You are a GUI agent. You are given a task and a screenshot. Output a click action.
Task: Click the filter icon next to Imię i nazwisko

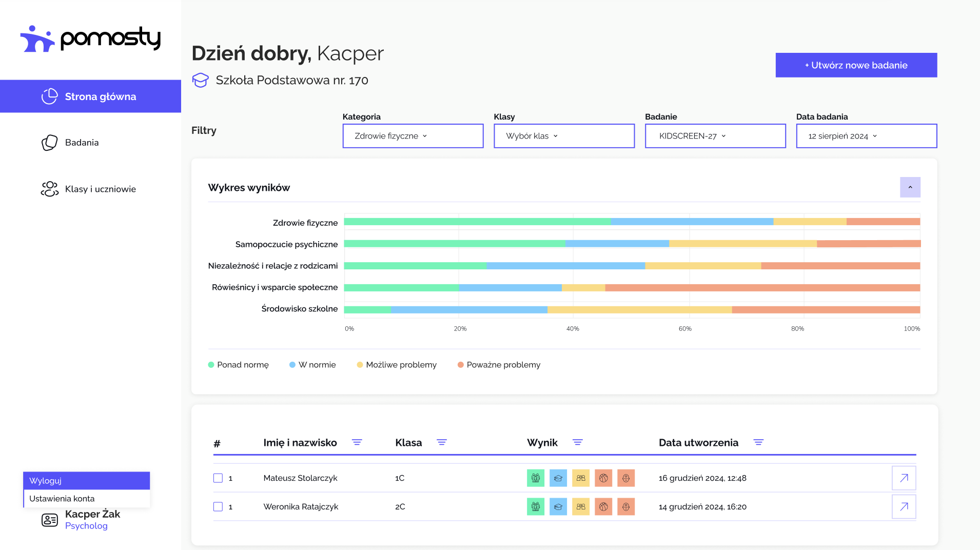[357, 442]
